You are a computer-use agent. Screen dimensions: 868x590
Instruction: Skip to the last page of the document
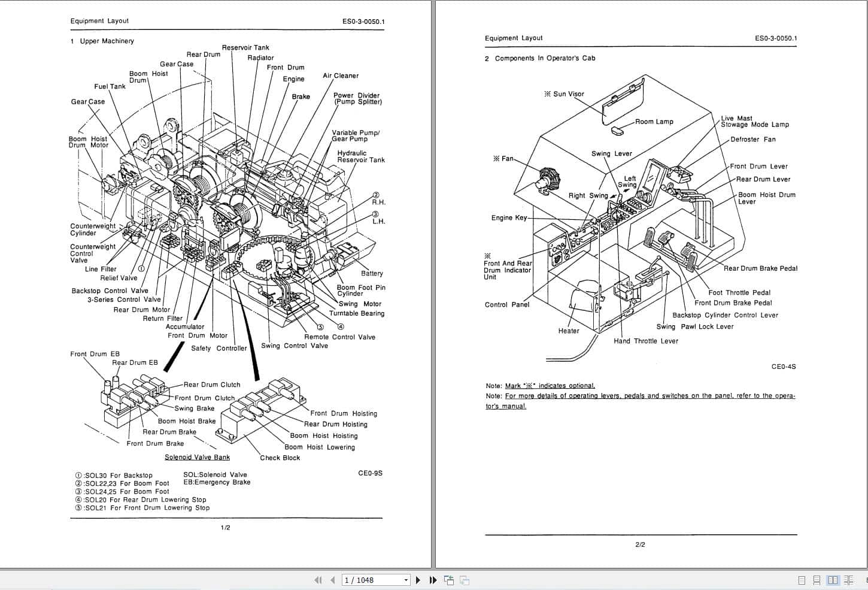tap(432, 580)
